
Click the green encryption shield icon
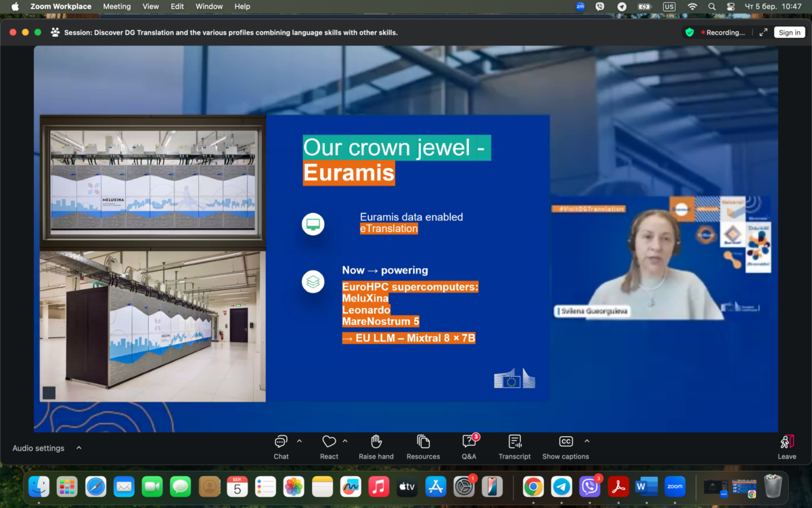tap(690, 33)
